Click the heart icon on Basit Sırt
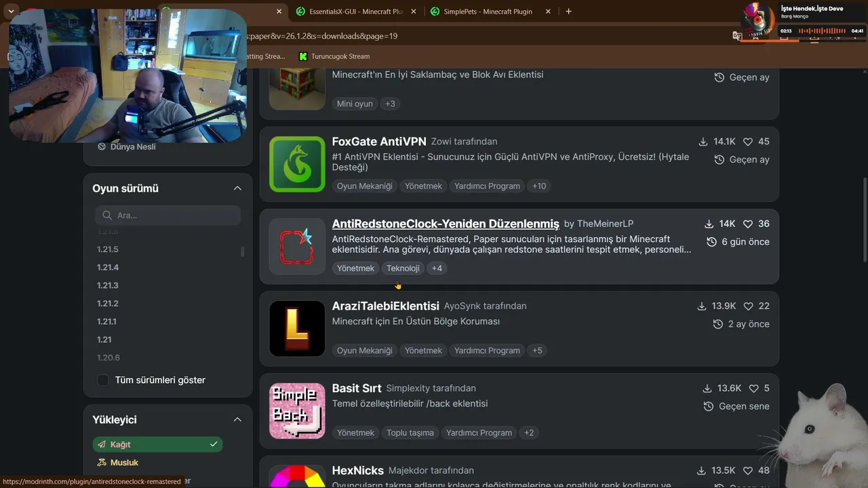Viewport: 868px width, 488px height. [753, 388]
